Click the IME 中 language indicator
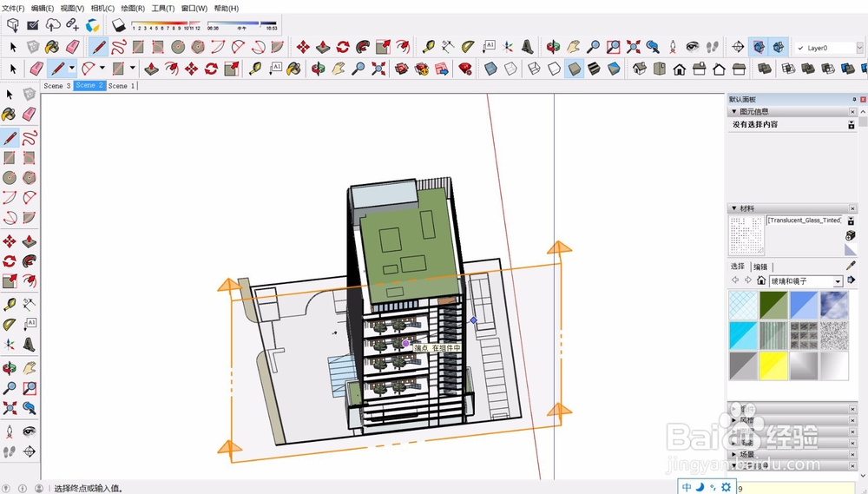Viewport: 868px width, 494px height. click(687, 487)
